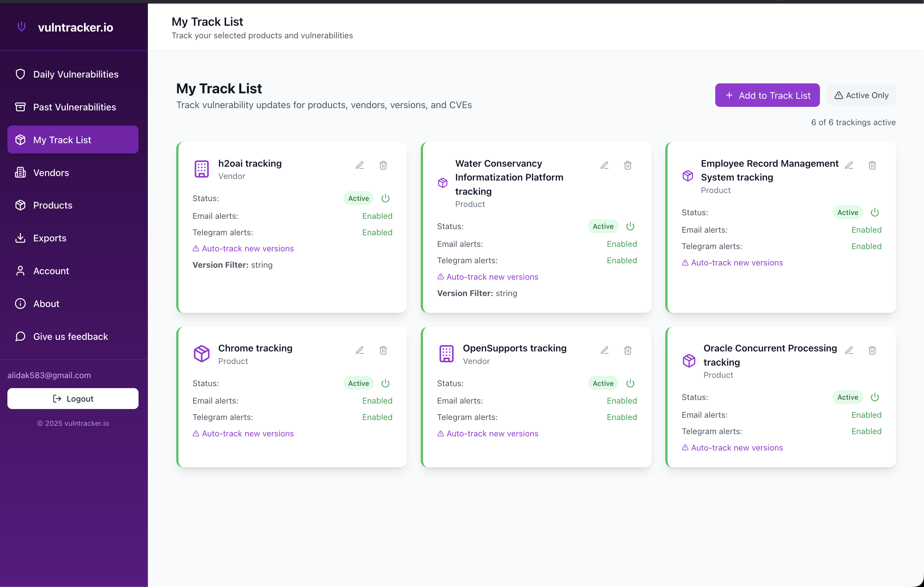This screenshot has height=587, width=924.
Task: Delete the OpenSupports tracking entry
Action: tap(627, 350)
